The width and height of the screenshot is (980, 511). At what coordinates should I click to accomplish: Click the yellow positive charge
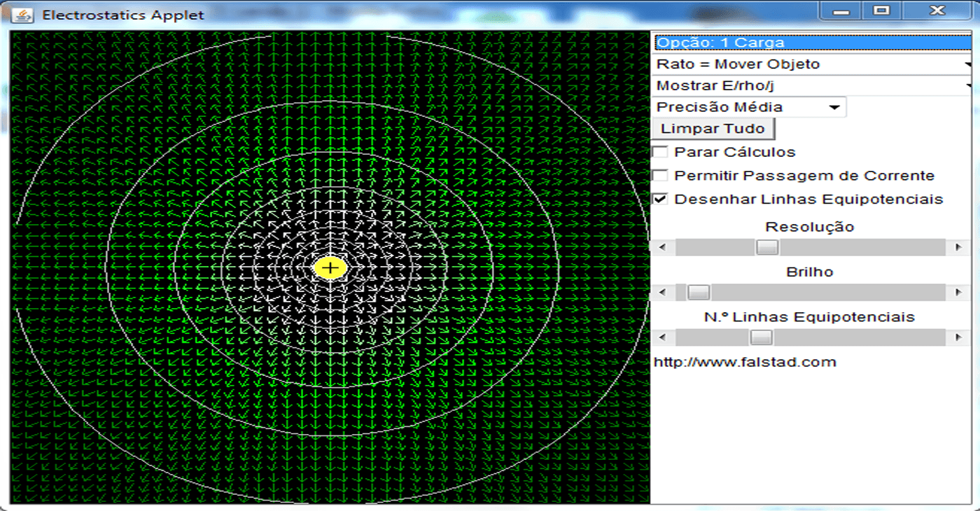point(330,268)
